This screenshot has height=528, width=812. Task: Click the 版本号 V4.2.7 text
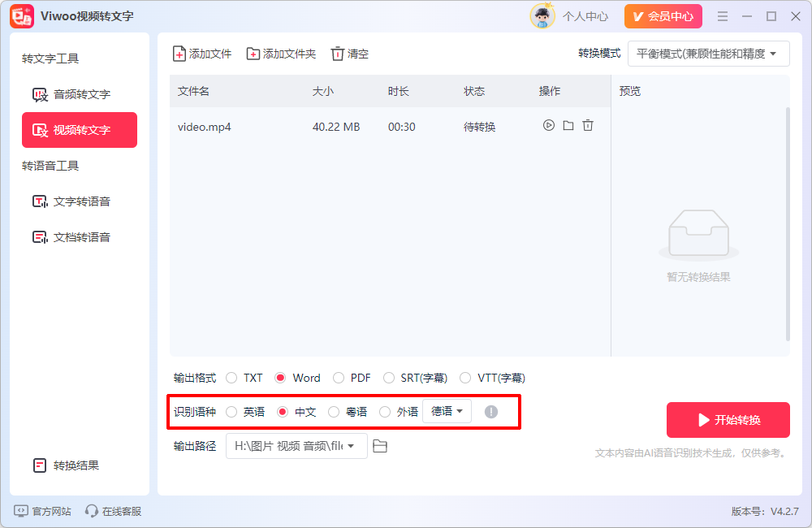765,512
